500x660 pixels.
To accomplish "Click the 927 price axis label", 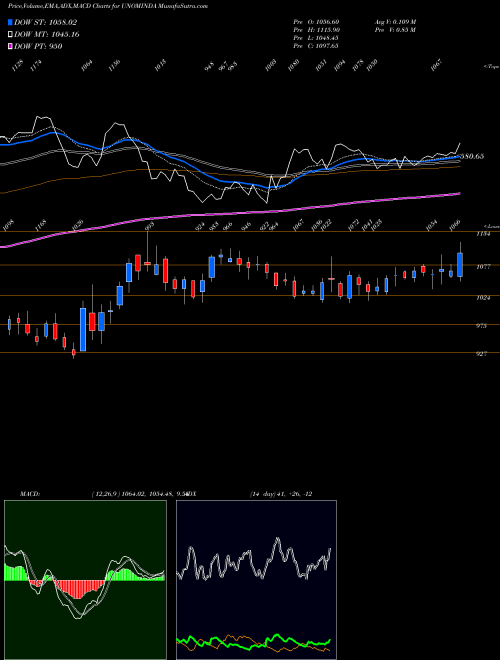I will click(x=482, y=354).
